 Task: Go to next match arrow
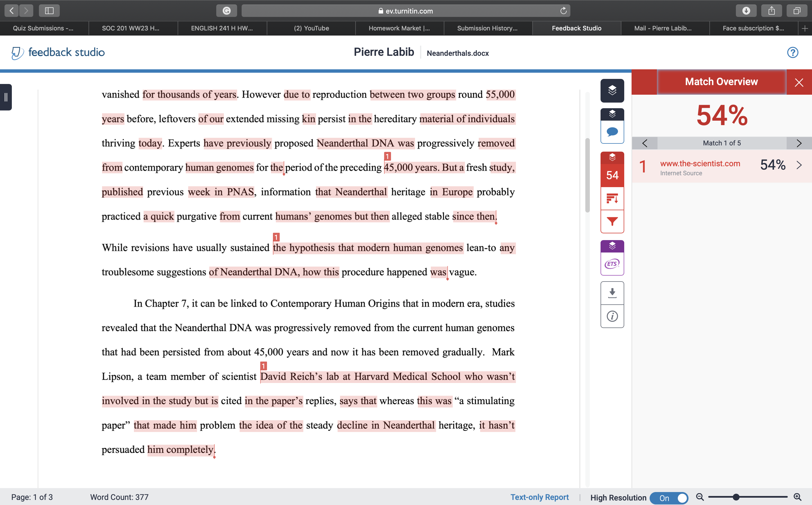(799, 143)
